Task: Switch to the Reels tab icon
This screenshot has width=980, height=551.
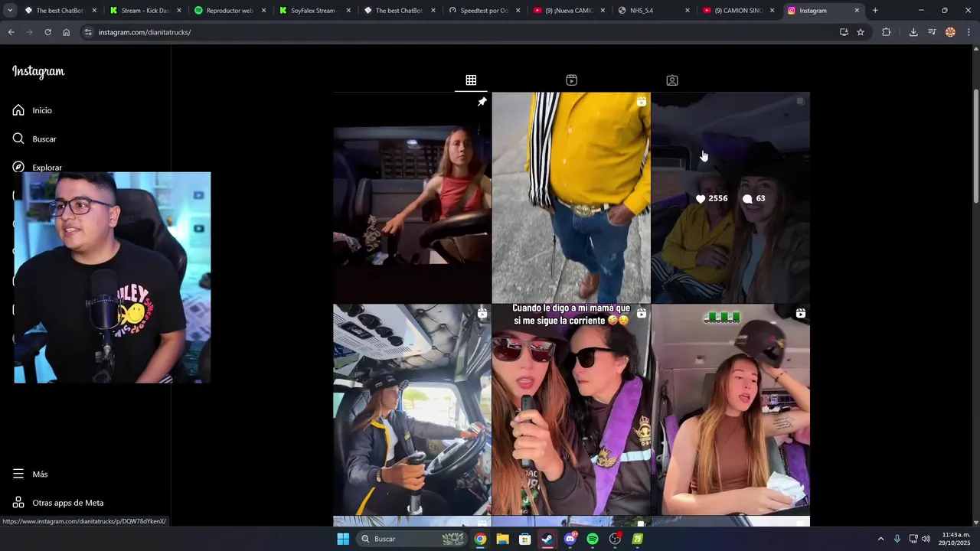Action: pos(571,80)
